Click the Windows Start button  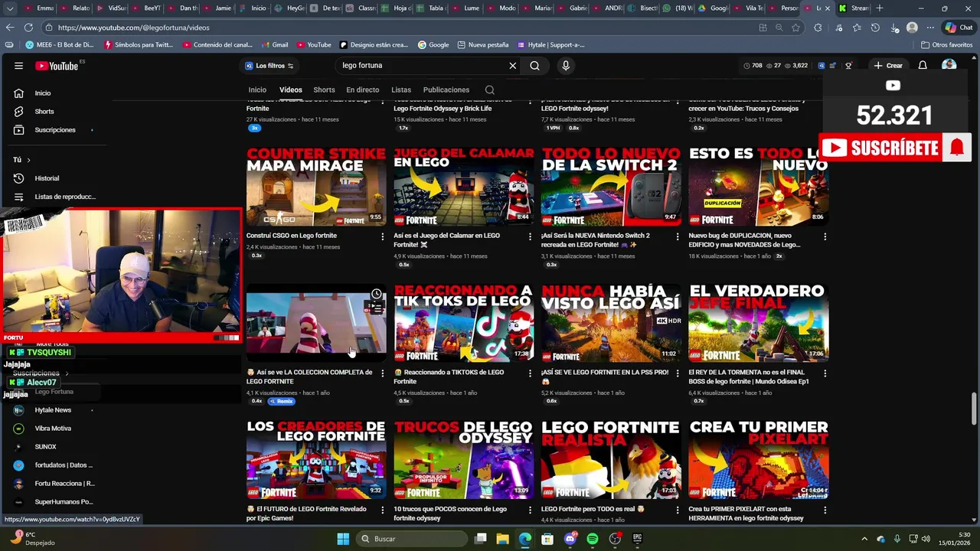tap(343, 539)
